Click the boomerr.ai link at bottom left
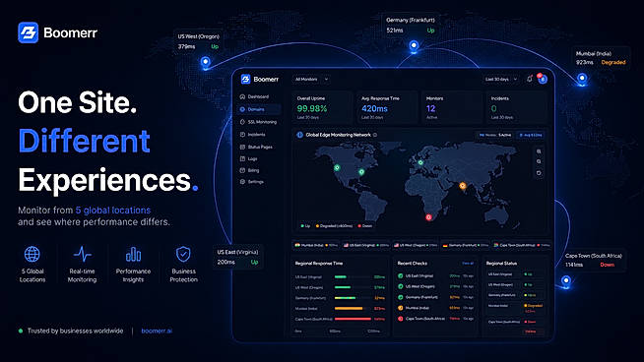644x362 pixels. click(x=157, y=331)
